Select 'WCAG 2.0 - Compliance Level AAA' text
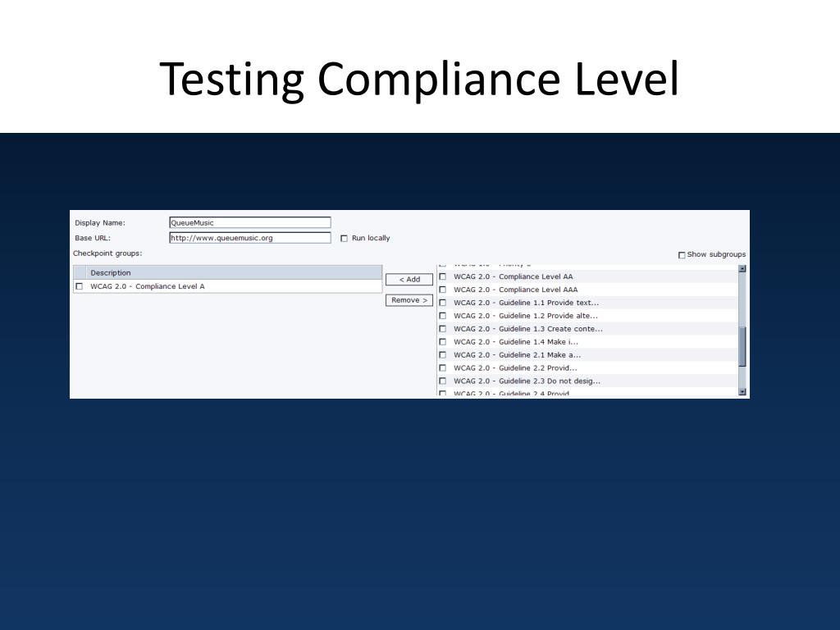Screen dimensions: 840x630 tap(516, 290)
